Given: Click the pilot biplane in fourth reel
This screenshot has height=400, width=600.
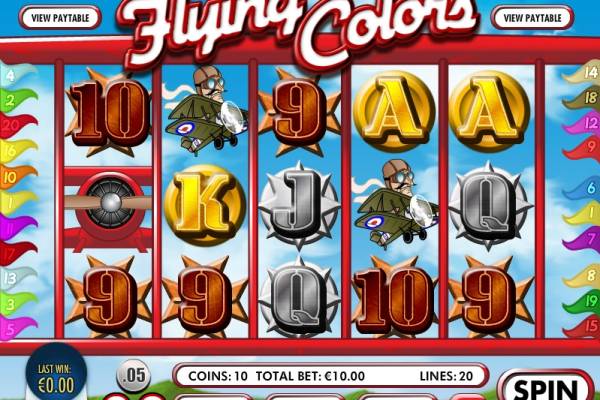Looking at the screenshot, I should [395, 204].
